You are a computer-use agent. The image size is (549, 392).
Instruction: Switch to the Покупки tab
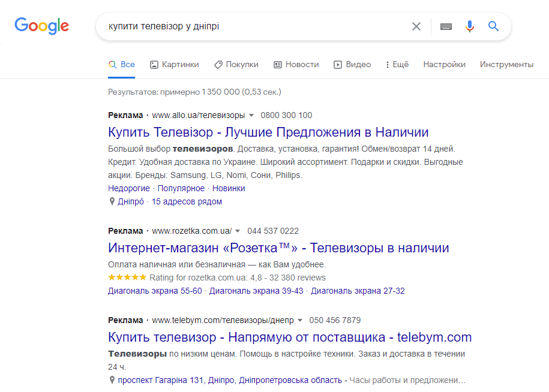tap(236, 64)
